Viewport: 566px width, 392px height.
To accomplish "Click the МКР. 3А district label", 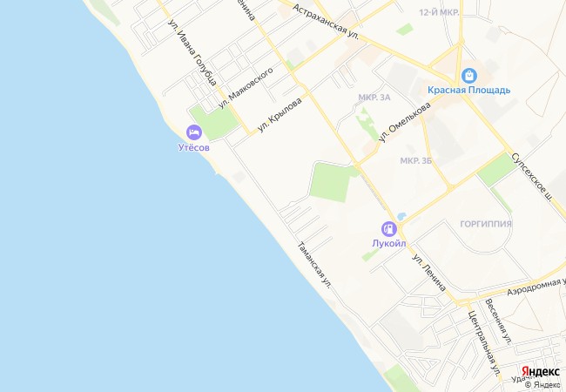I will [374, 98].
